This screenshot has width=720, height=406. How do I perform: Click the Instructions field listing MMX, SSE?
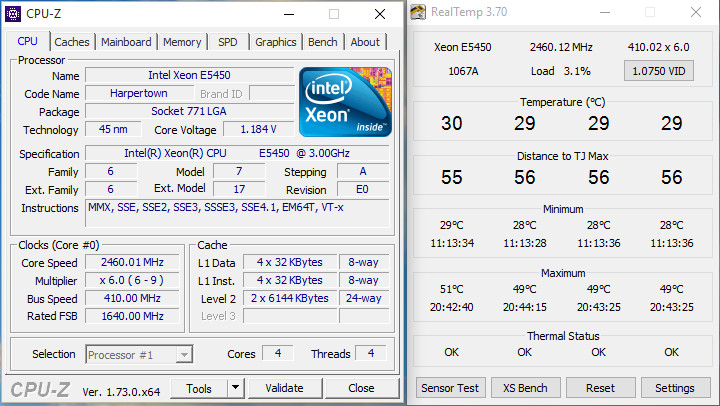(237, 212)
